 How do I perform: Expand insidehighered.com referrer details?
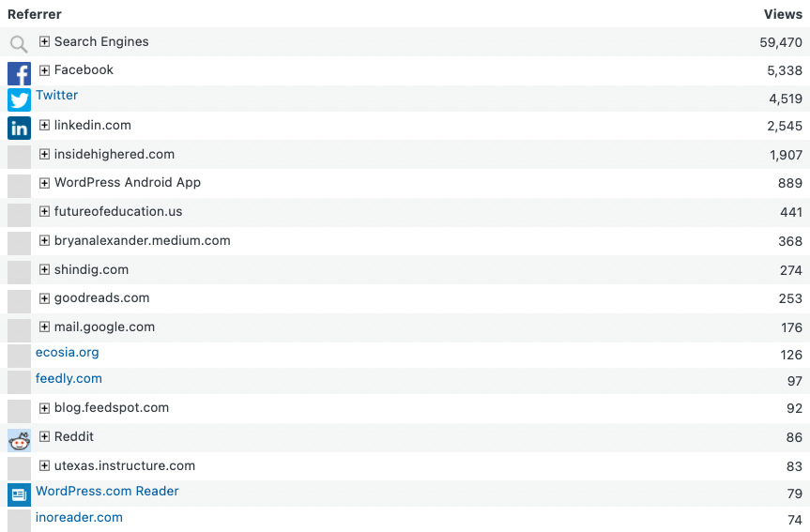pos(44,154)
